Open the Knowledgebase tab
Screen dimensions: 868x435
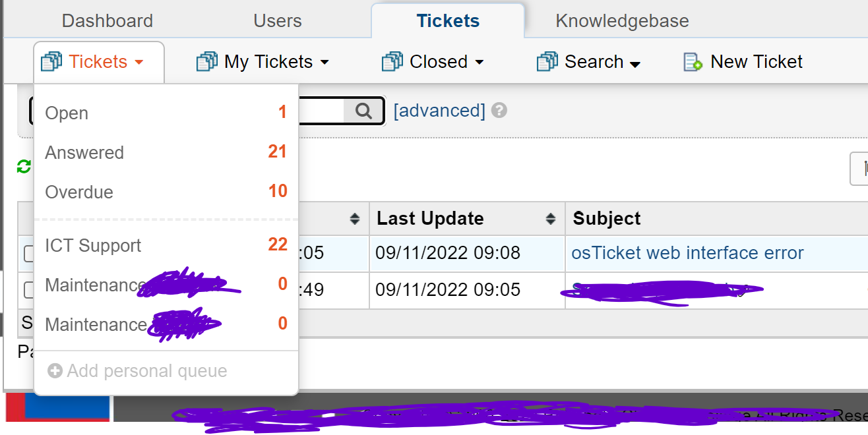tap(622, 21)
